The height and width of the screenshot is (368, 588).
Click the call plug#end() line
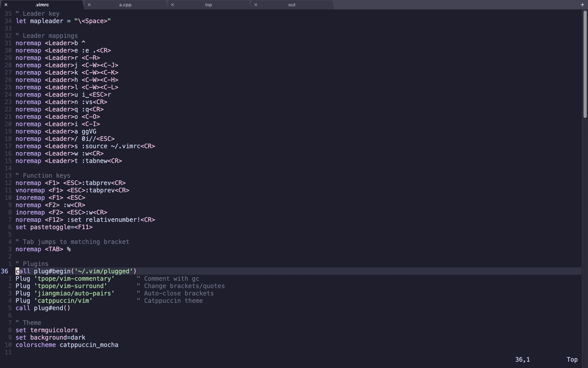[x=43, y=308]
